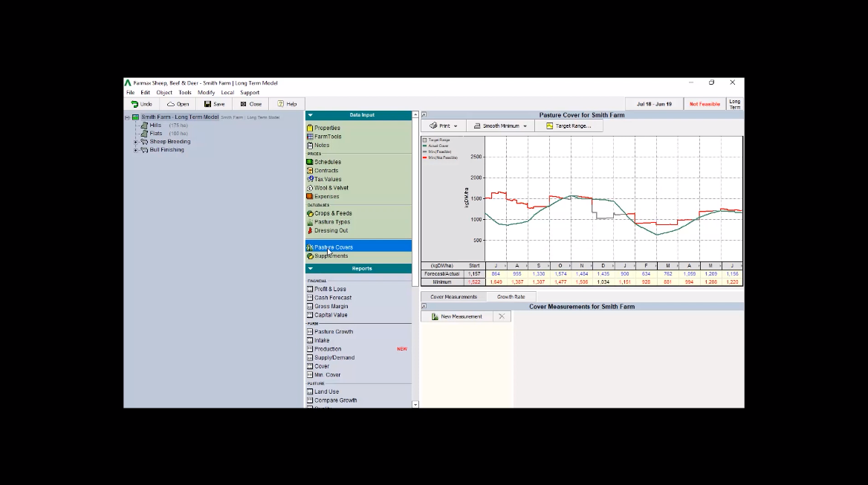The image size is (868, 485).
Task: Open the Tools menu
Action: (185, 93)
